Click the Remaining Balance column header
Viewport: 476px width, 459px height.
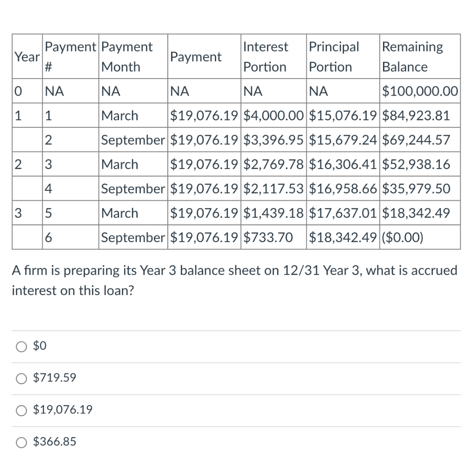click(412, 56)
